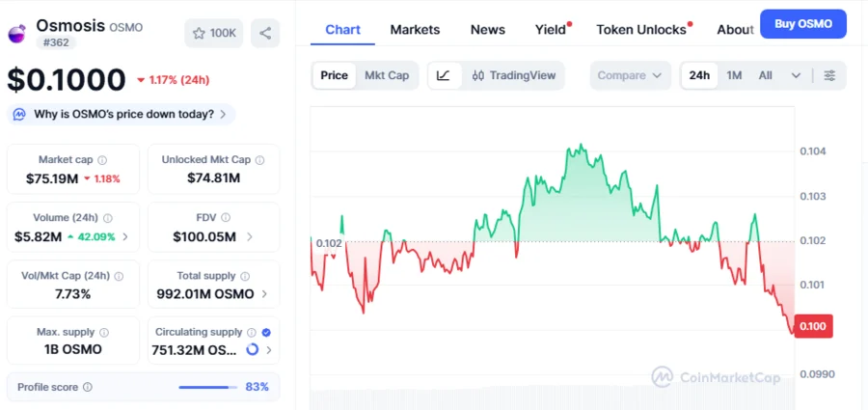868x410 pixels.
Task: Open the Token Unlocks tab
Action: point(642,29)
